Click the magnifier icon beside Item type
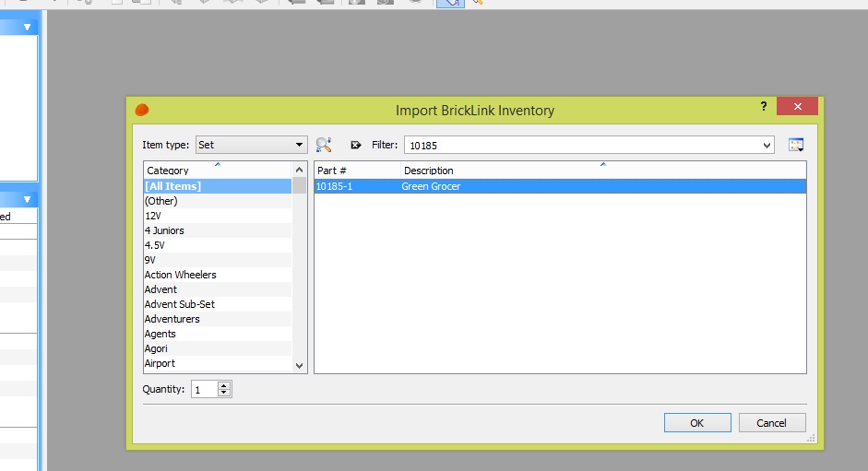Viewport: 868px width, 471px height. coord(324,145)
